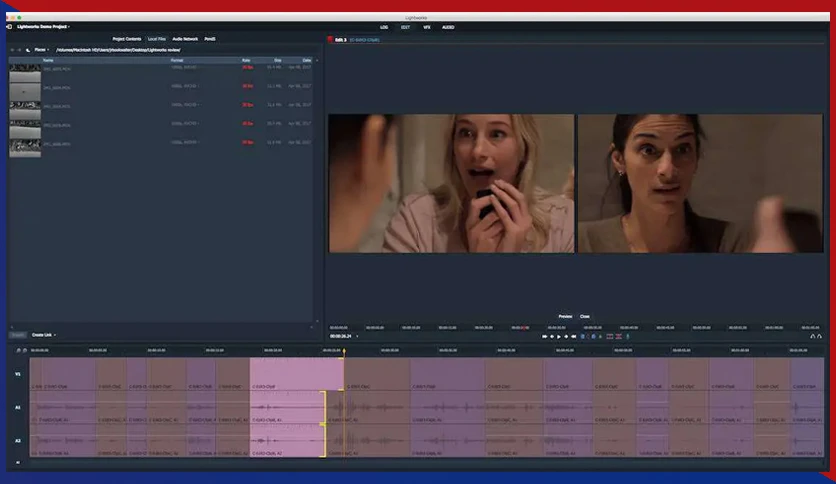Select the third clip thumbnail in Local Files
This screenshot has width=836, height=484.
point(25,110)
